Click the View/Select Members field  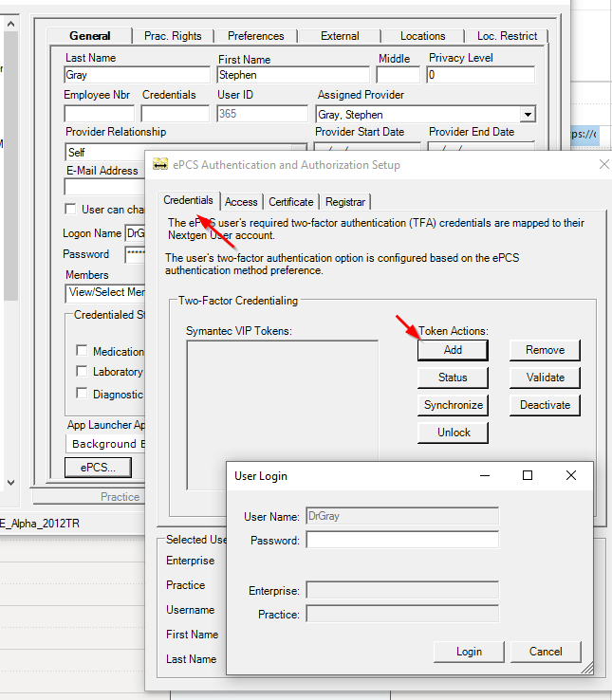(105, 292)
